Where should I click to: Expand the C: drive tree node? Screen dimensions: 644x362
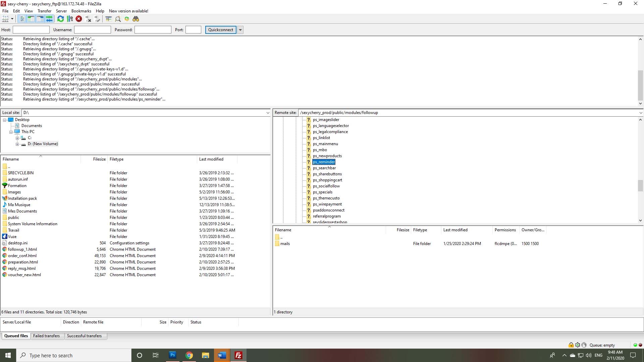click(x=17, y=138)
